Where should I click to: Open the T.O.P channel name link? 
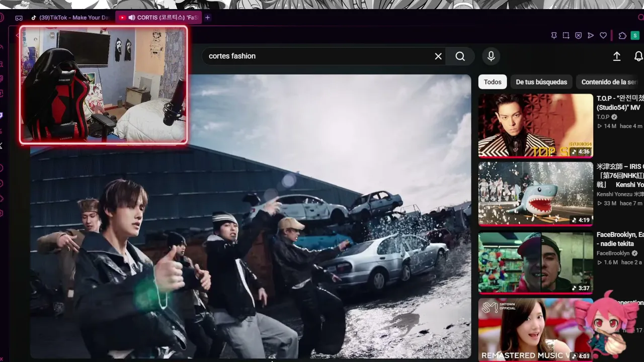[x=603, y=117]
